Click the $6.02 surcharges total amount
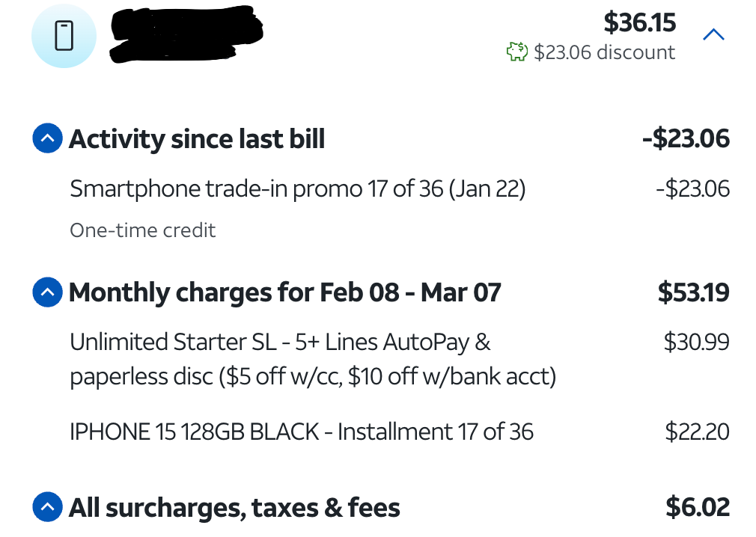Screen dimensions: 756x537 pos(697,509)
